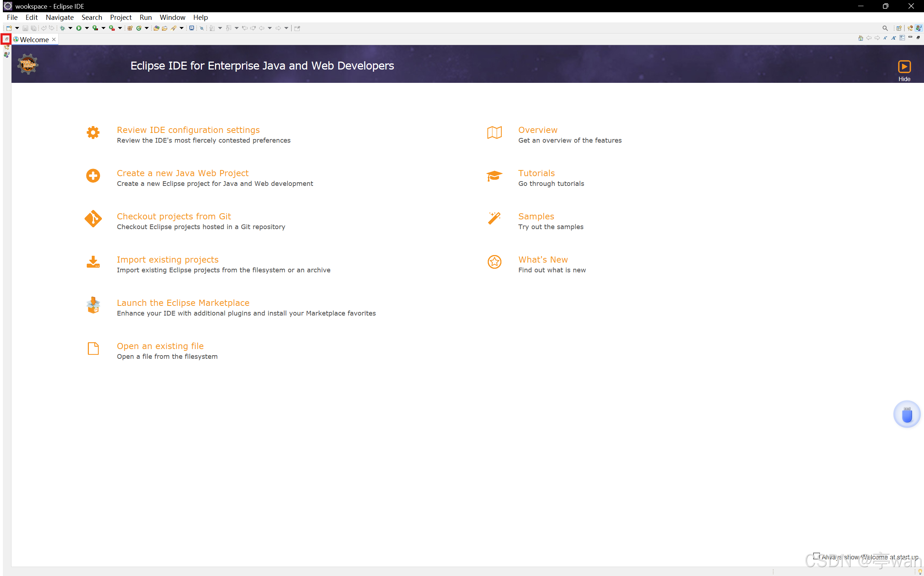The image size is (924, 576).
Task: Click Open an existing file link
Action: [160, 346]
